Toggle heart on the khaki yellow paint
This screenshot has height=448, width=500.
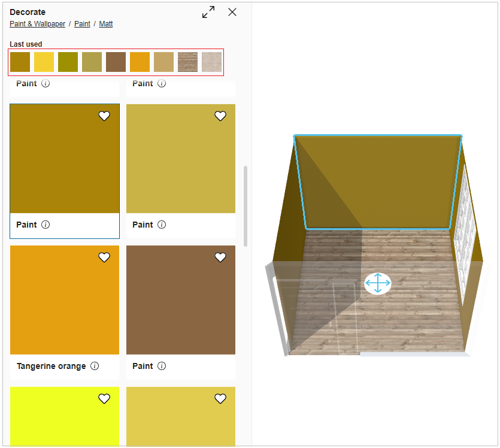pos(220,116)
